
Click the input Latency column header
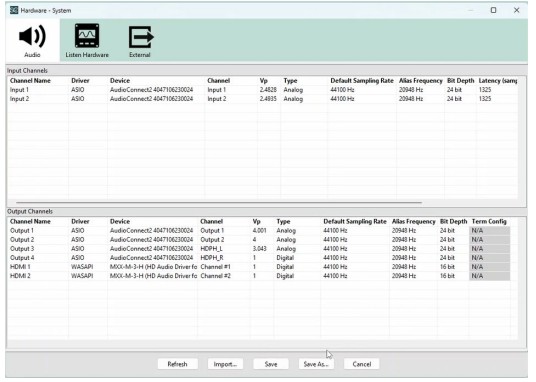coord(497,81)
